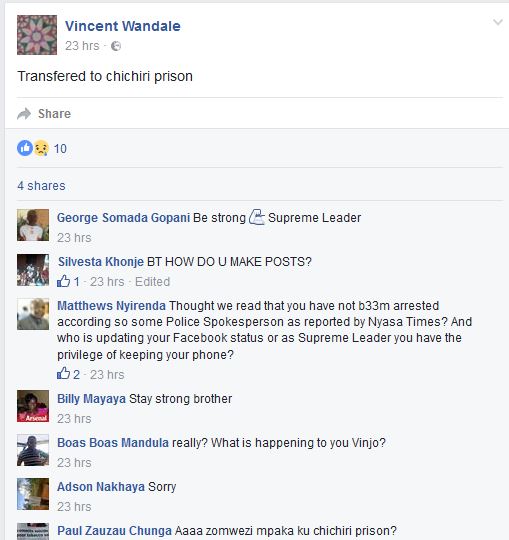Open George Somada Gopani's avatar
This screenshot has width=509, height=540.
tap(33, 225)
